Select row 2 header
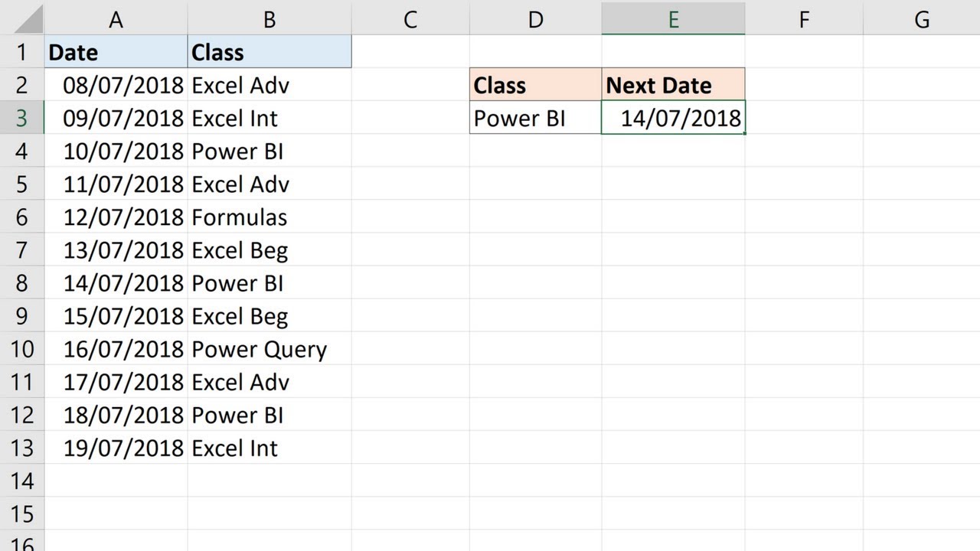This screenshot has height=551, width=980. pos(21,85)
